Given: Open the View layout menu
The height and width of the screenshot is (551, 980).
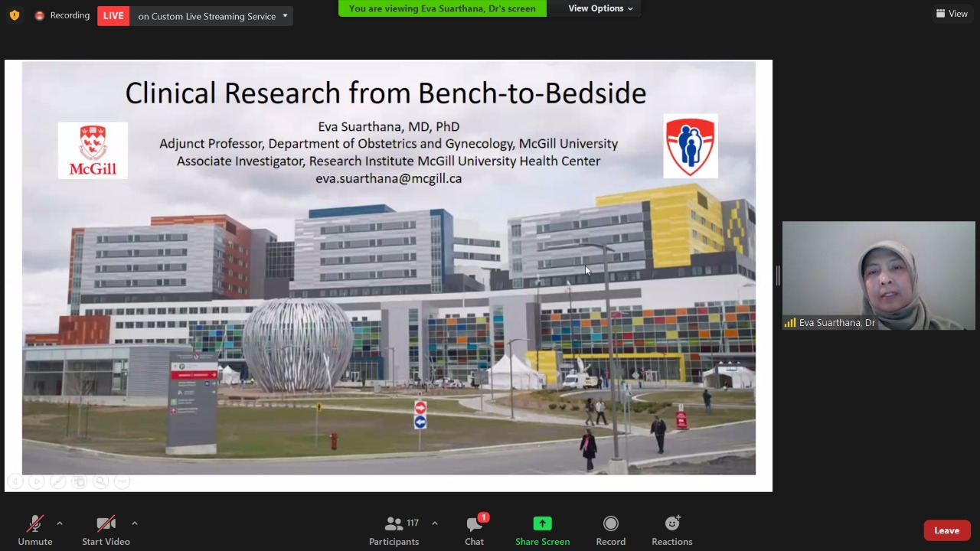Looking at the screenshot, I should (952, 14).
